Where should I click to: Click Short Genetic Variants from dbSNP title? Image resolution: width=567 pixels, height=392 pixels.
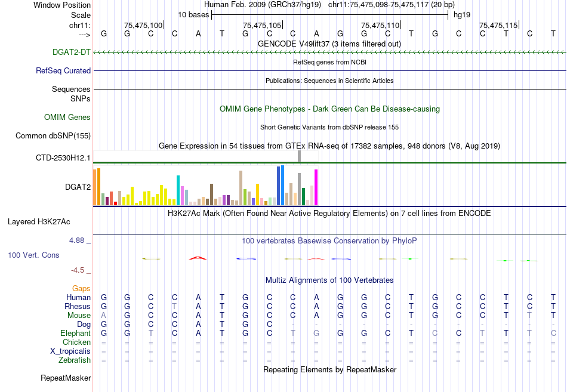pyautogui.click(x=329, y=127)
